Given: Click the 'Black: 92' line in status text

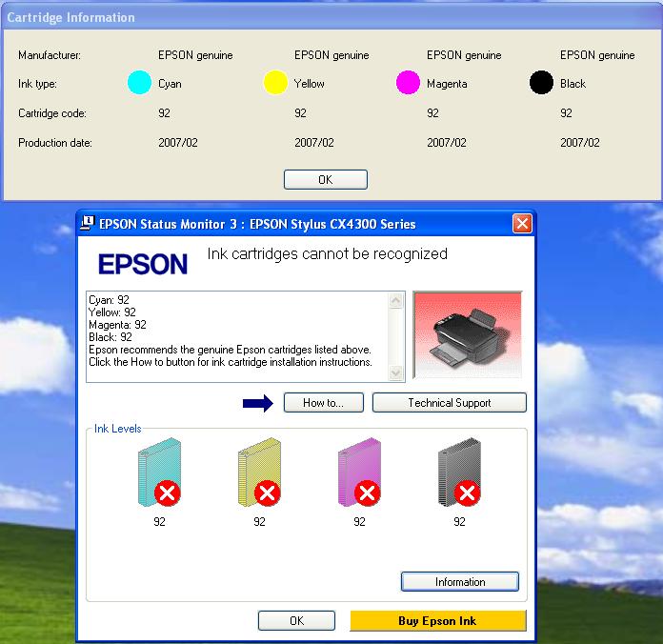Looking at the screenshot, I should pyautogui.click(x=110, y=337).
